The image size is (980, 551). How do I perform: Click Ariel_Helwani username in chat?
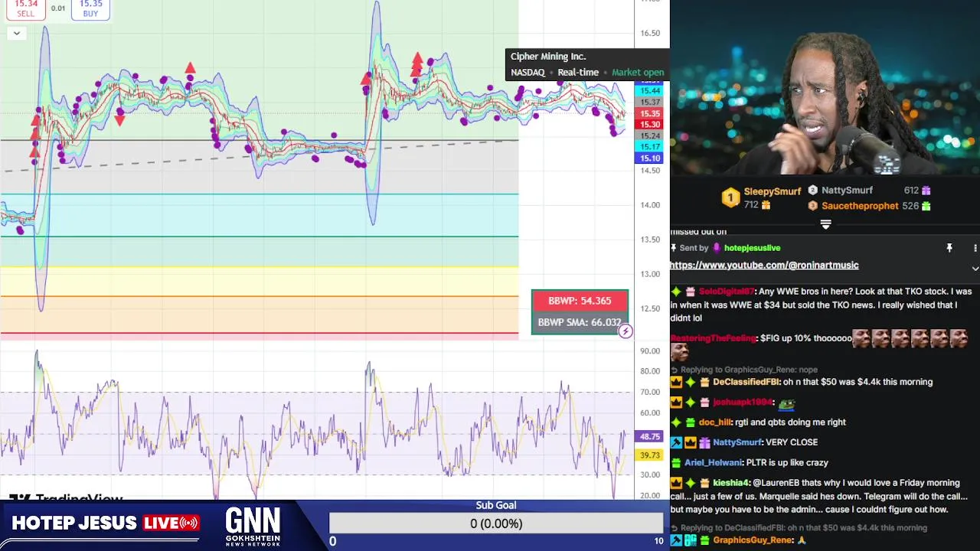click(x=713, y=463)
